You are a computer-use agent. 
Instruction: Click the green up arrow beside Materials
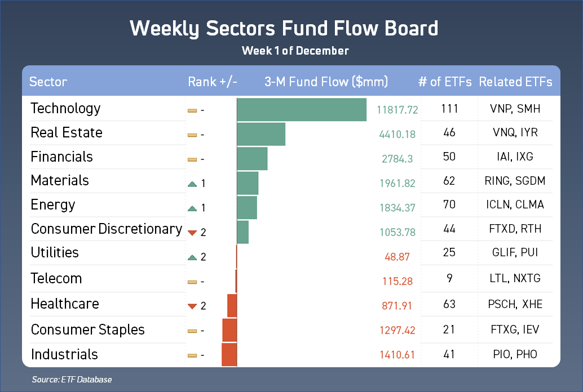click(x=192, y=184)
